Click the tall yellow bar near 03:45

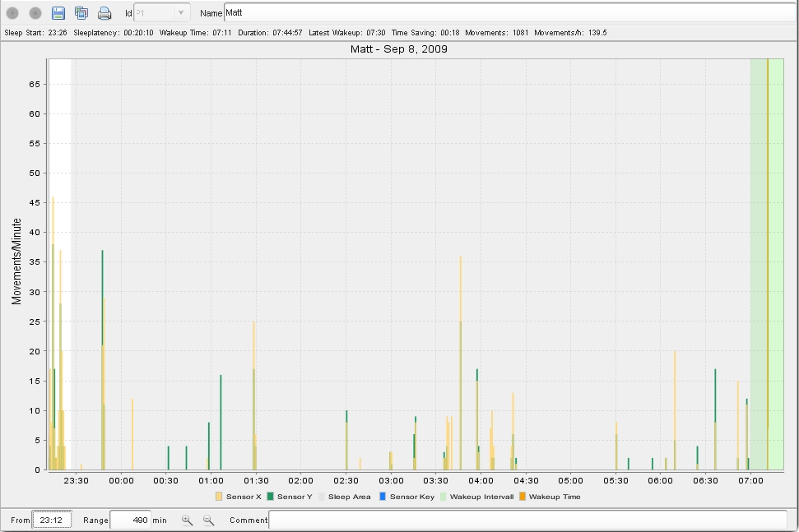(x=461, y=363)
